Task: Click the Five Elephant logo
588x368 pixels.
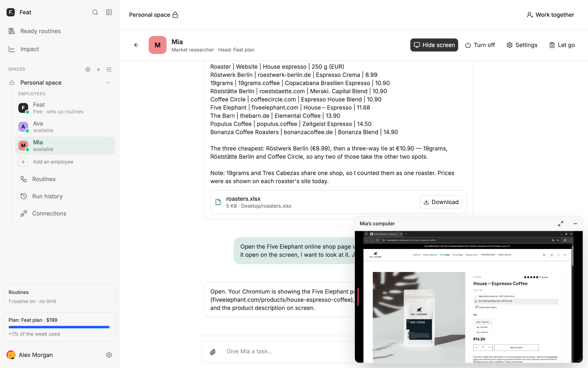Action: point(375,255)
